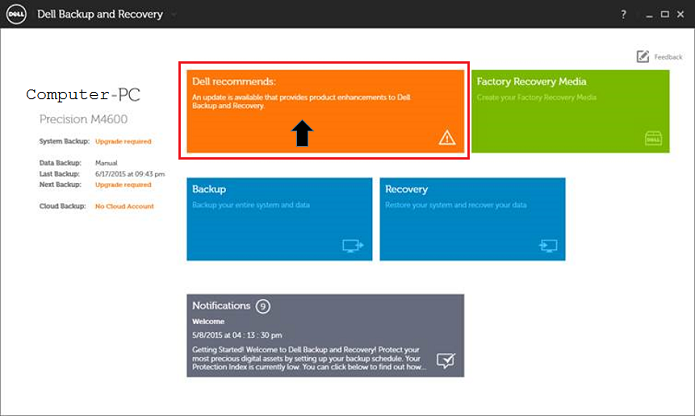Click Next Backup 'Upgrade required' link
Image resolution: width=695 pixels, height=416 pixels.
click(123, 184)
